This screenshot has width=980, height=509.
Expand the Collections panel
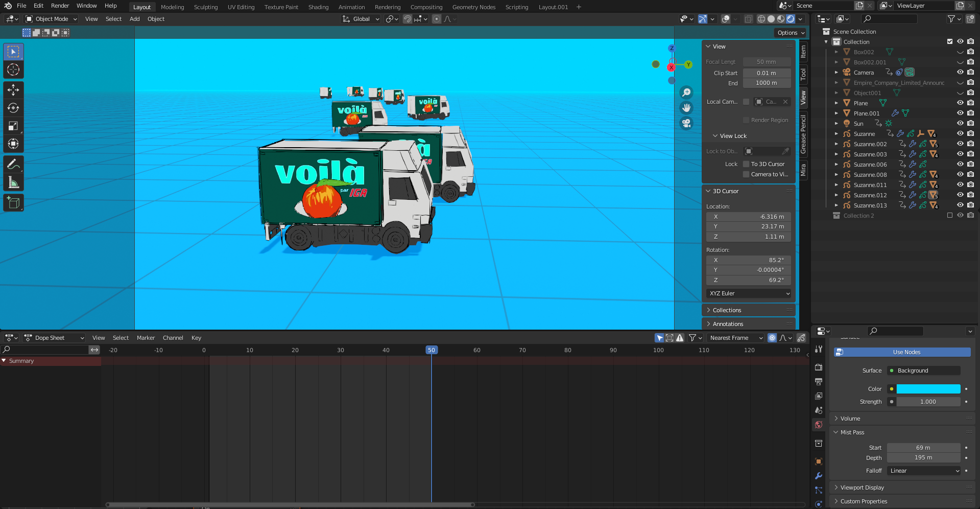coord(749,310)
